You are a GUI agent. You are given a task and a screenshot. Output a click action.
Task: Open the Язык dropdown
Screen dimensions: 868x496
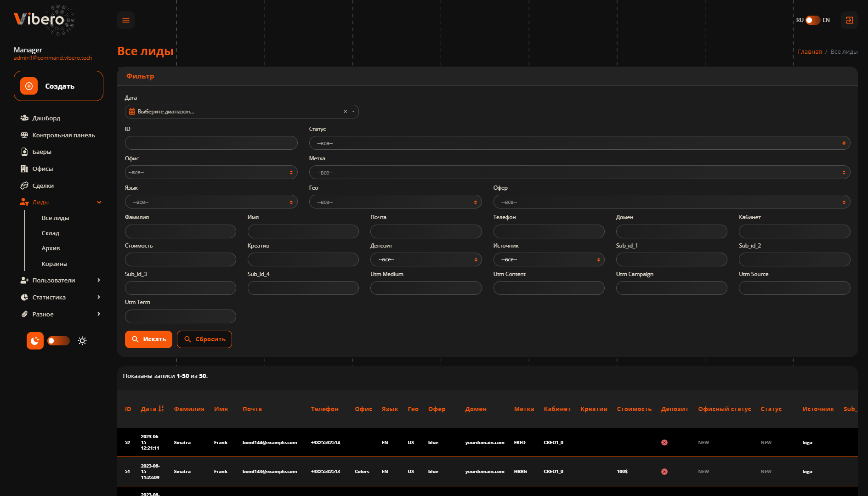211,202
